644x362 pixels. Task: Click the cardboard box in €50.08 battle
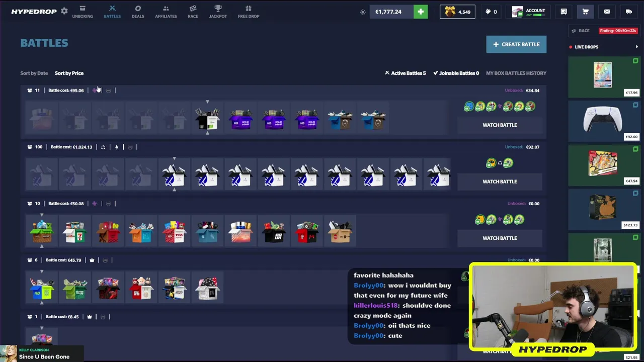[x=340, y=232]
